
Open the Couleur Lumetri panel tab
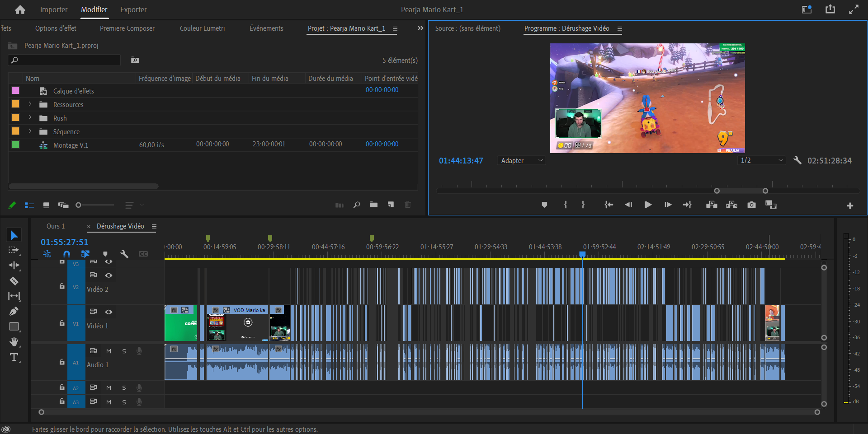pos(202,28)
